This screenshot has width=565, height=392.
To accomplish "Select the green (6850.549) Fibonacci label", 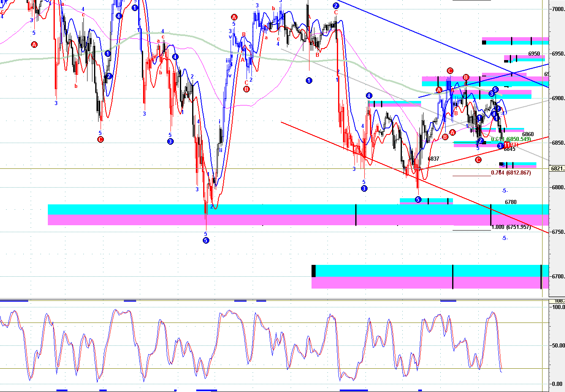I will coord(511,139).
